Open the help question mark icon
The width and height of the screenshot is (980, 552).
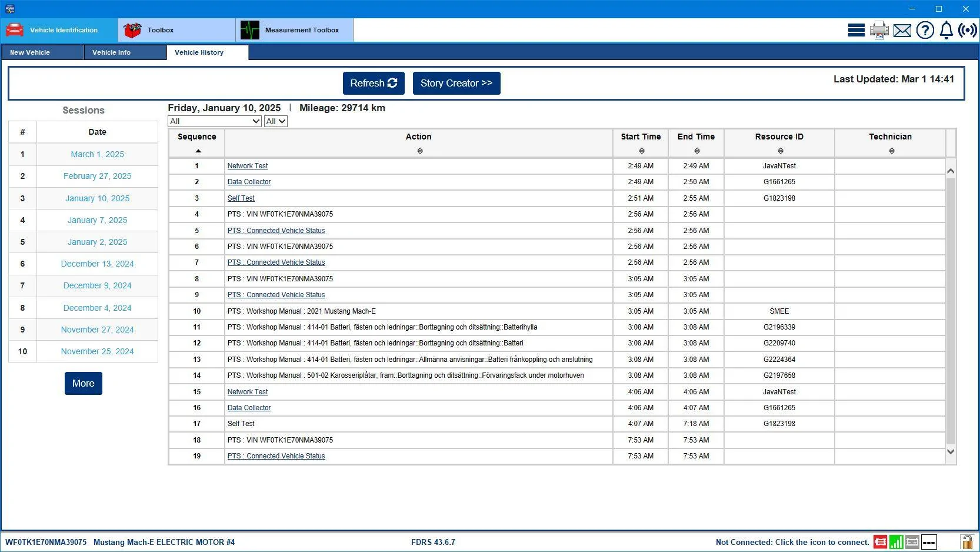pyautogui.click(x=925, y=30)
